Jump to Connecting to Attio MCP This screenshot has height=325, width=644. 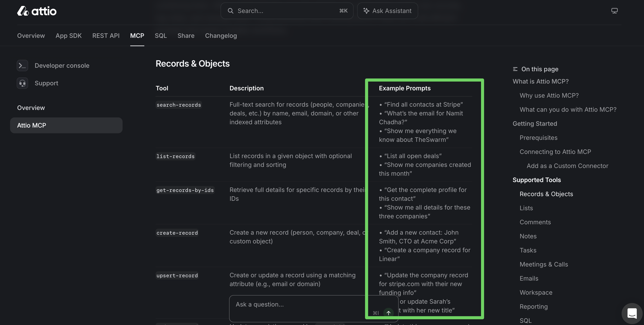tap(555, 152)
